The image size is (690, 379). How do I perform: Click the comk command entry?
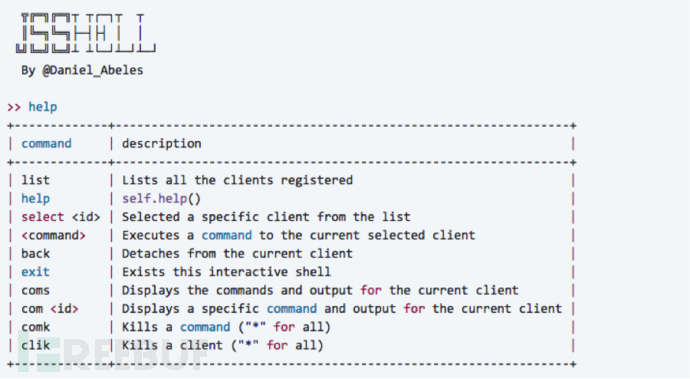tap(36, 327)
